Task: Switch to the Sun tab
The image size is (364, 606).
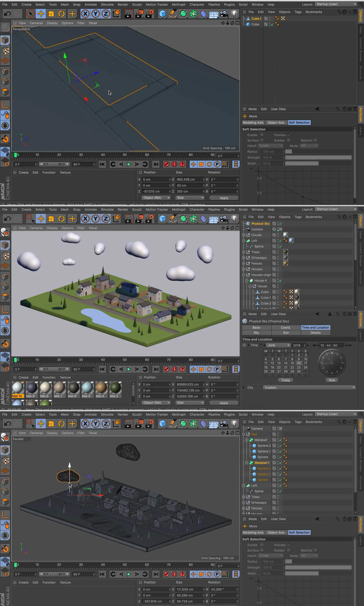Action: click(286, 333)
